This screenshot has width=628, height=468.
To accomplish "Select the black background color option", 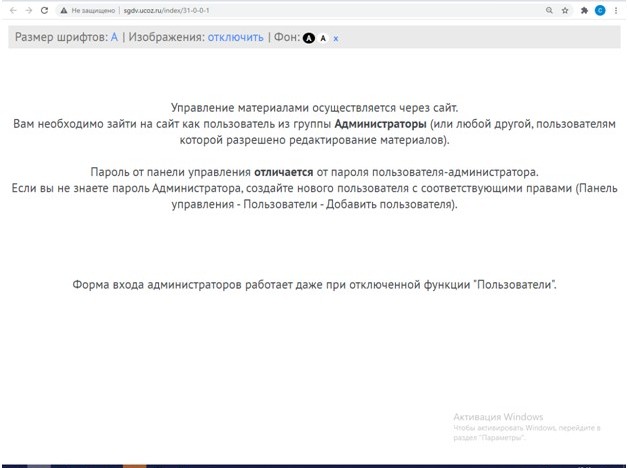I will tap(309, 38).
